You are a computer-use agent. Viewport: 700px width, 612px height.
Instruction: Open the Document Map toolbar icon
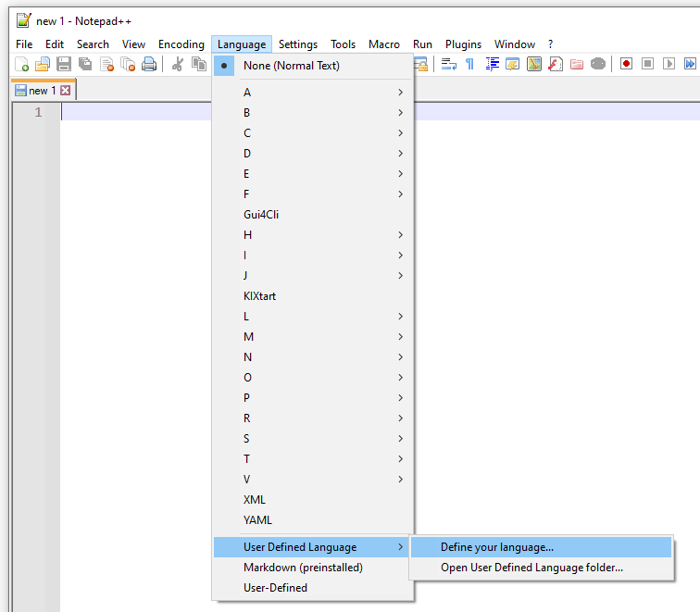[534, 64]
